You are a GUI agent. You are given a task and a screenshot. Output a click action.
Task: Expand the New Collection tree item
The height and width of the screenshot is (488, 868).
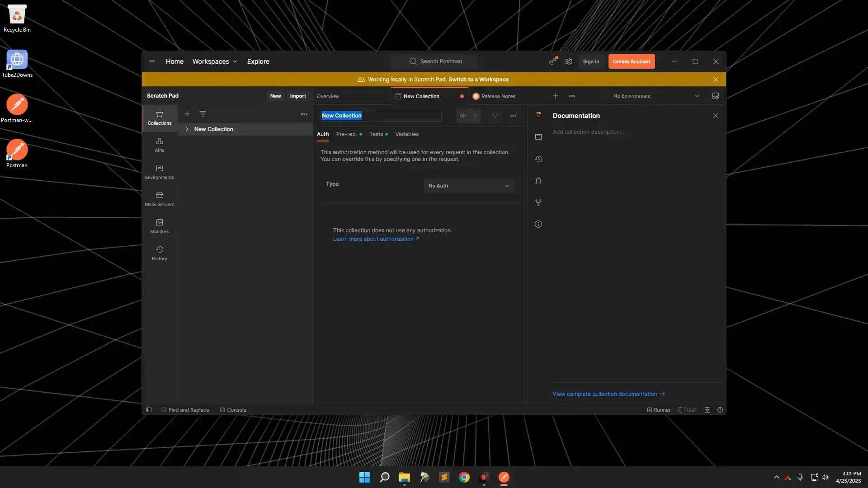[x=187, y=129]
